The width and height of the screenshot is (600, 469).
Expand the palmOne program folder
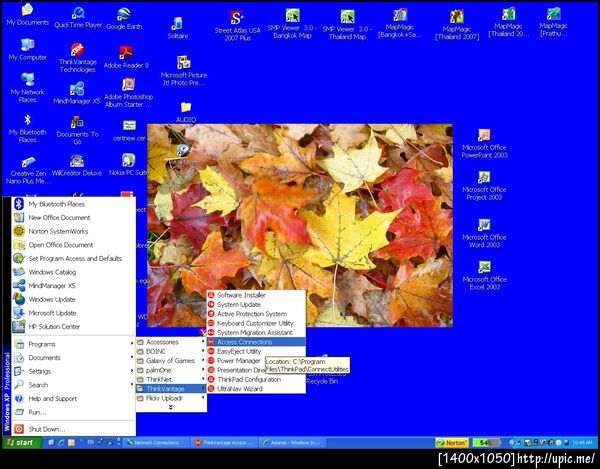pyautogui.click(x=171, y=370)
